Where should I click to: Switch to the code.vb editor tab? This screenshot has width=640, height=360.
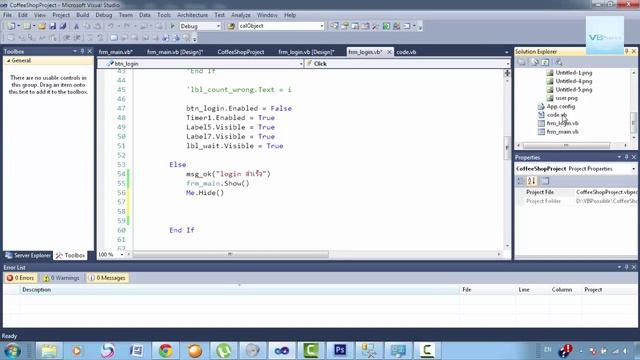click(x=406, y=52)
